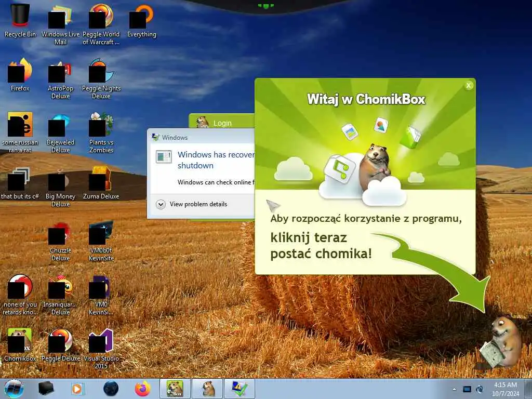This screenshot has width=532, height=399.
Task: Open the media player taskbar icon
Action: tap(77, 389)
